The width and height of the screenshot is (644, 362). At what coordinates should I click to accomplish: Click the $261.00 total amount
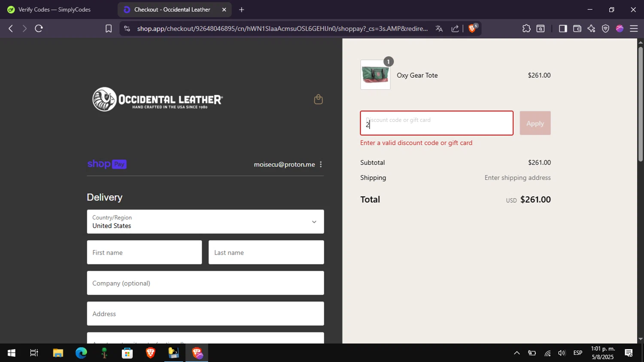[x=535, y=200]
